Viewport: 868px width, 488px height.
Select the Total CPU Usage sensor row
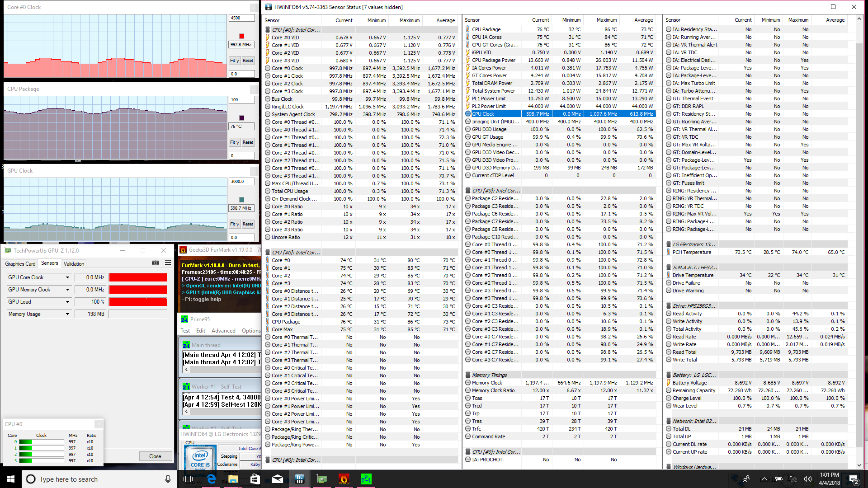361,191
